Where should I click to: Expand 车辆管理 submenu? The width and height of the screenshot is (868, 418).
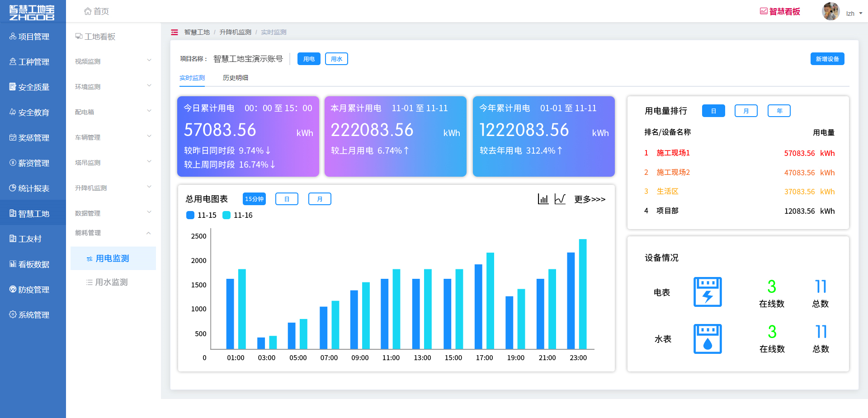coord(113,137)
